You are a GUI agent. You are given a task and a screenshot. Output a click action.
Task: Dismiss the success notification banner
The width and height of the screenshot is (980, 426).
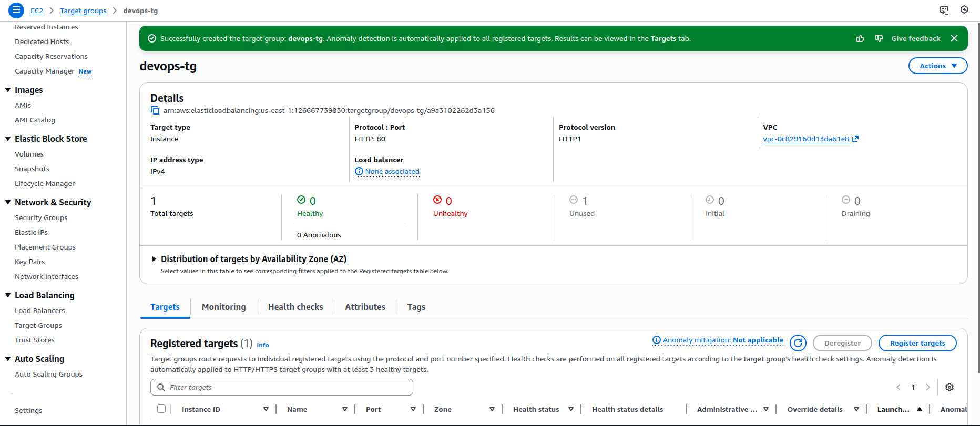click(x=954, y=38)
